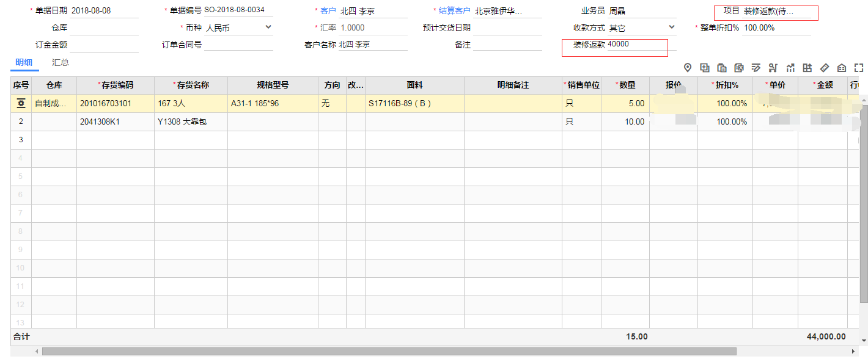Screen dimensions: 868x359
Task: Expand the grid with the fullscreen icon
Action: (858, 68)
